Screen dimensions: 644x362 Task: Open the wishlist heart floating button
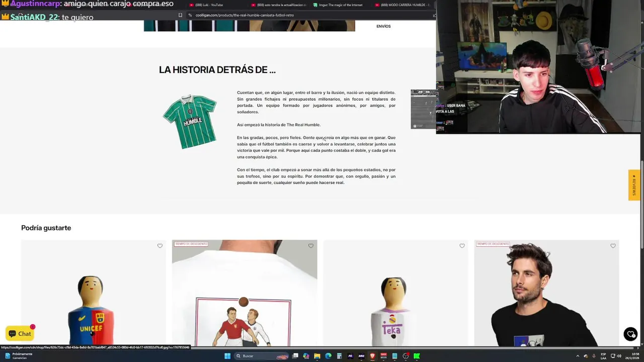tap(630, 334)
